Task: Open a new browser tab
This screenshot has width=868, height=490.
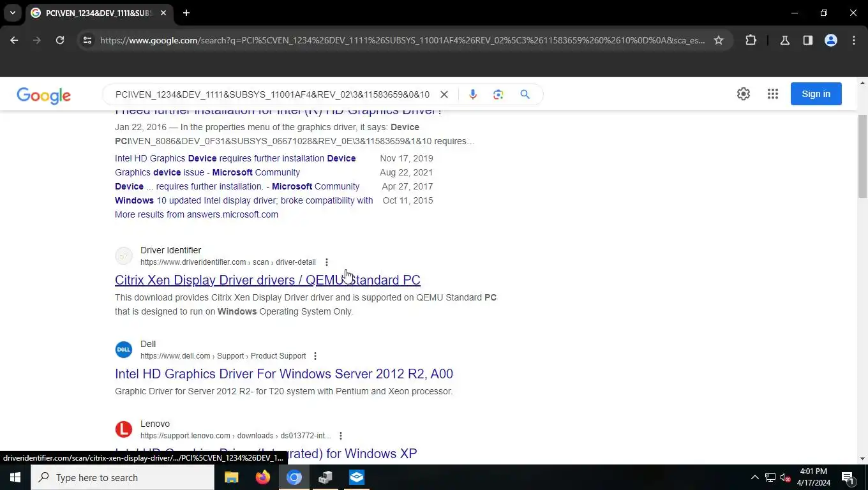Action: (x=186, y=13)
